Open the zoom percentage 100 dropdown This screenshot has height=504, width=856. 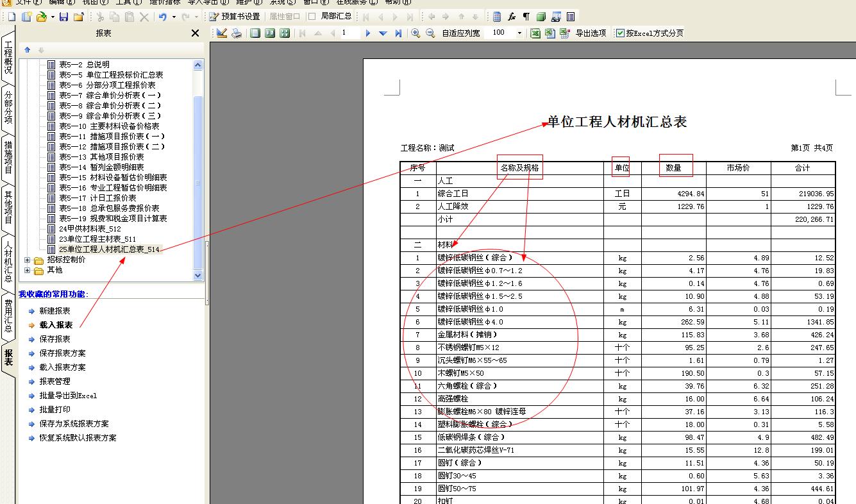[519, 33]
